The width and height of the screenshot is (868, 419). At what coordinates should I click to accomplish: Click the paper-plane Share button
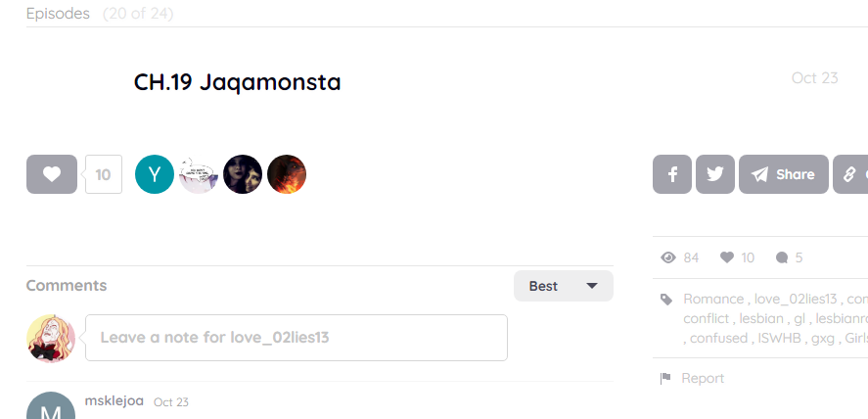(x=784, y=174)
